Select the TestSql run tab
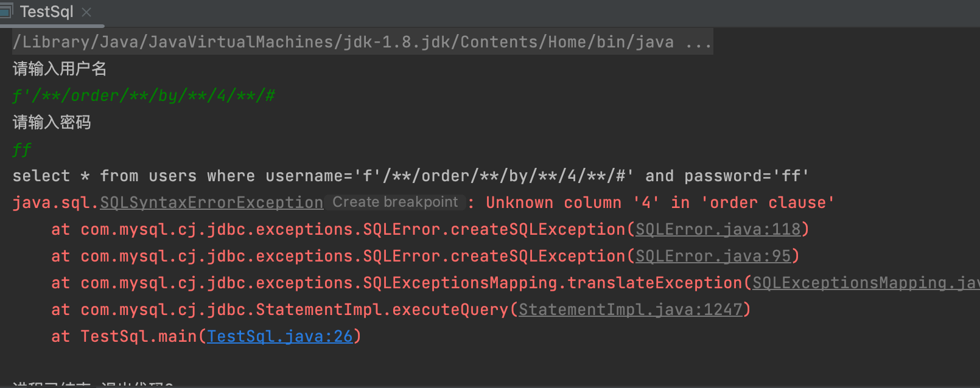The image size is (980, 388). [46, 12]
